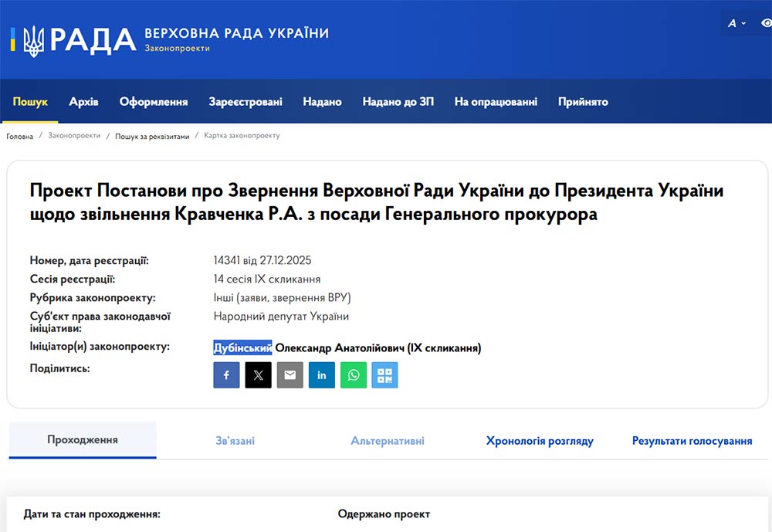Go to Зареєстровані section
Viewport: 772px width, 532px height.
pyautogui.click(x=245, y=102)
